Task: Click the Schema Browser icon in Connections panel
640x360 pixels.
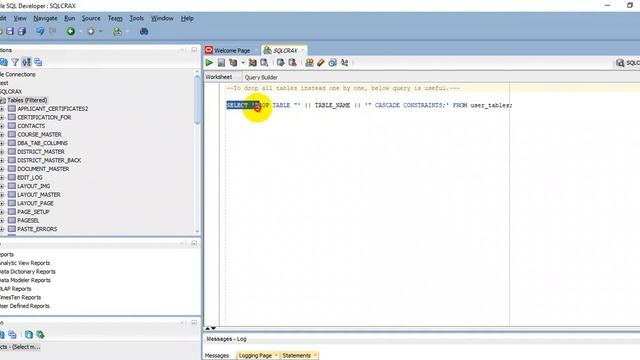Action: tap(27, 62)
